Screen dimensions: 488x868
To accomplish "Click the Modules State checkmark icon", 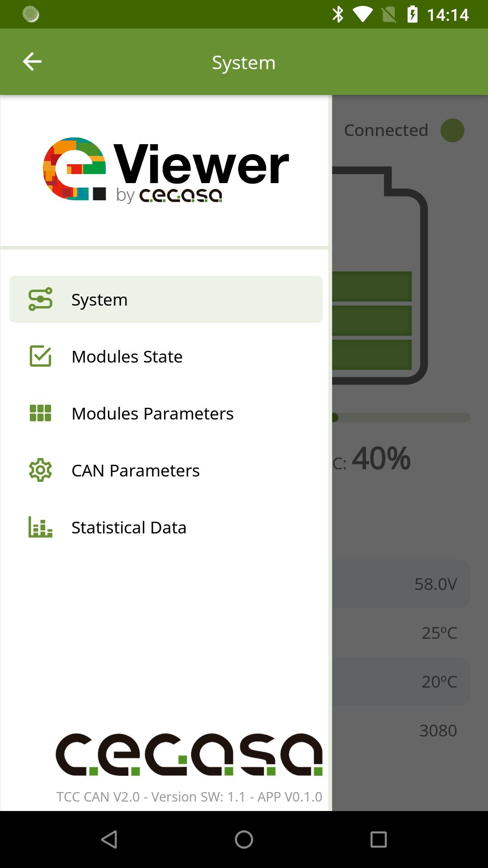I will [41, 356].
